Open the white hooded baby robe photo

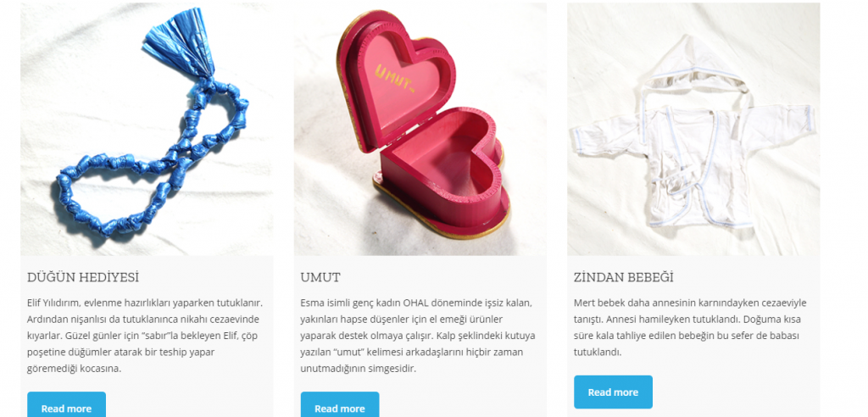click(693, 129)
